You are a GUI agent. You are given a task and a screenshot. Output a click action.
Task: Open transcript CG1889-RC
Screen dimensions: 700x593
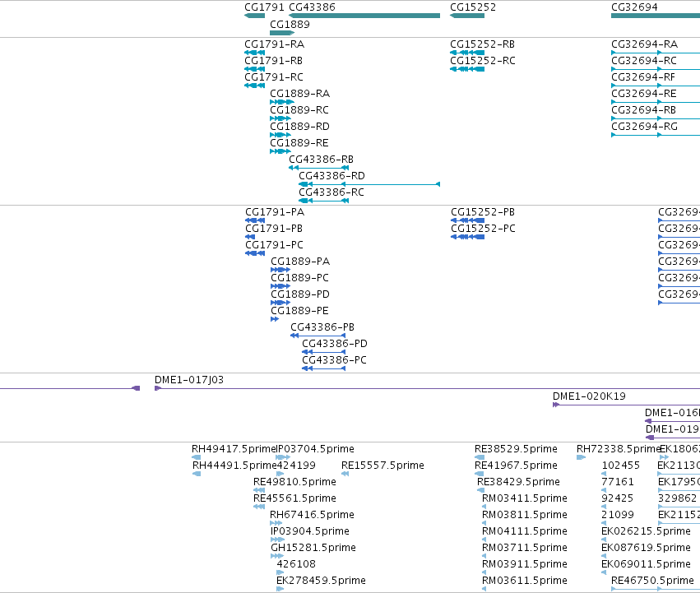(299, 110)
